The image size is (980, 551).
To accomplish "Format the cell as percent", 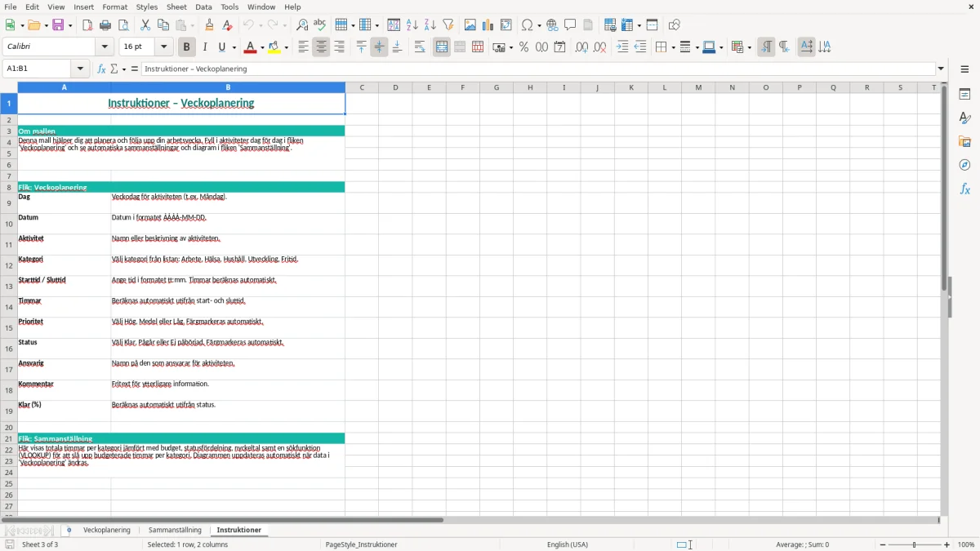I will point(523,47).
